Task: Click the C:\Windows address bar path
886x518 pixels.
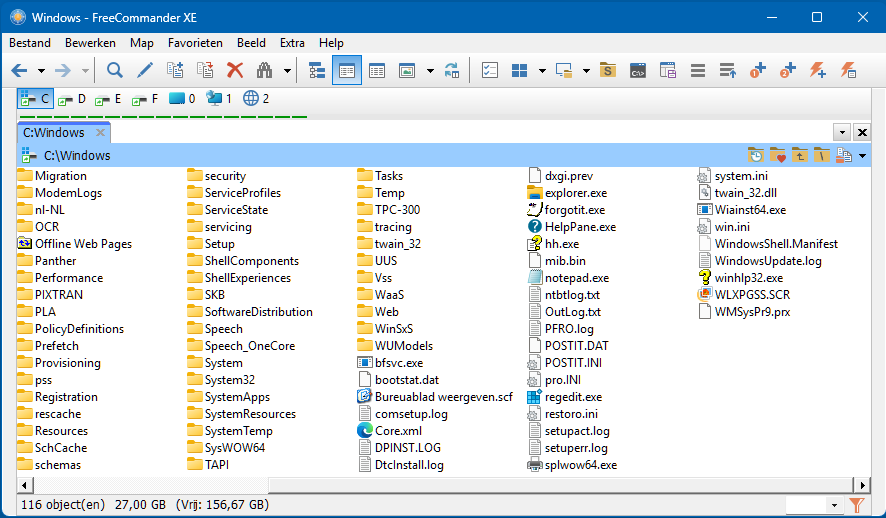Action: pyautogui.click(x=77, y=155)
